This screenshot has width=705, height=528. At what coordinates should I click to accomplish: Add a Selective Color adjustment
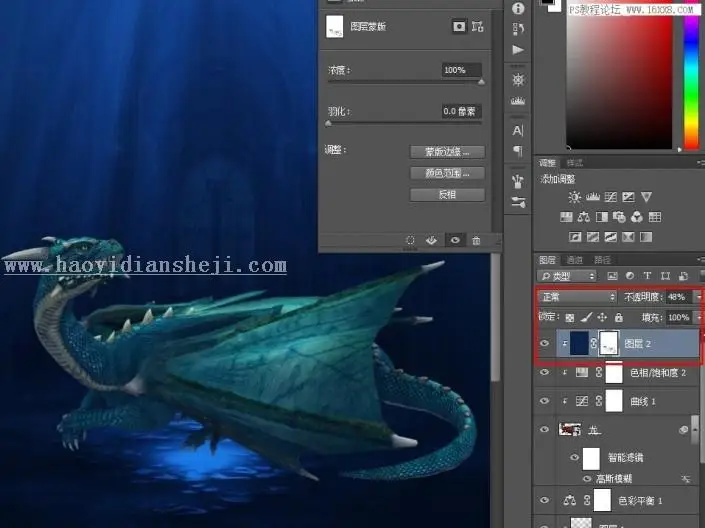[x=628, y=237]
